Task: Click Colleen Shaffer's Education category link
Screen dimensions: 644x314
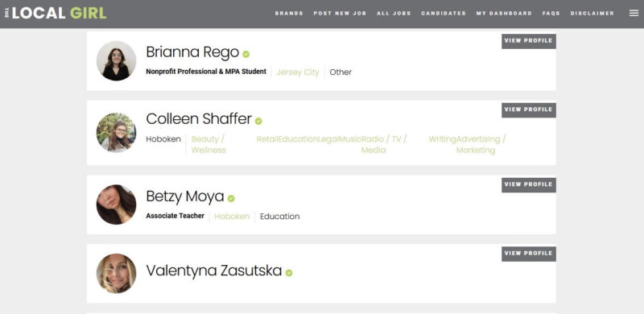Action: pyautogui.click(x=298, y=139)
